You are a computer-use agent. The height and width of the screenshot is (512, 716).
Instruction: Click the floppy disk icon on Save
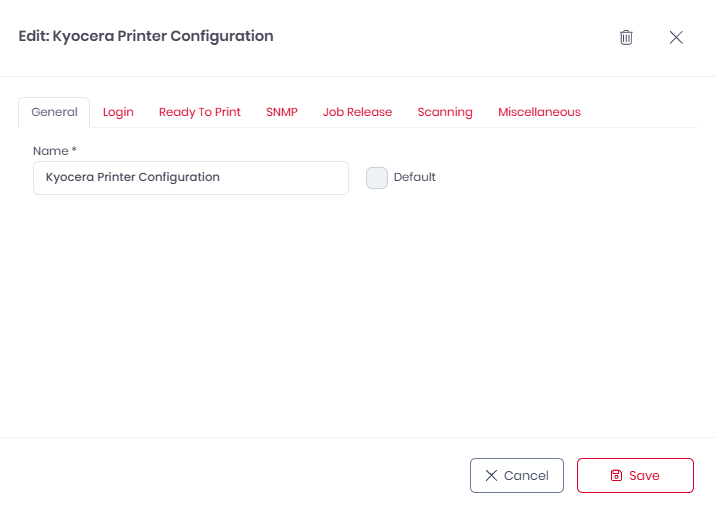616,476
